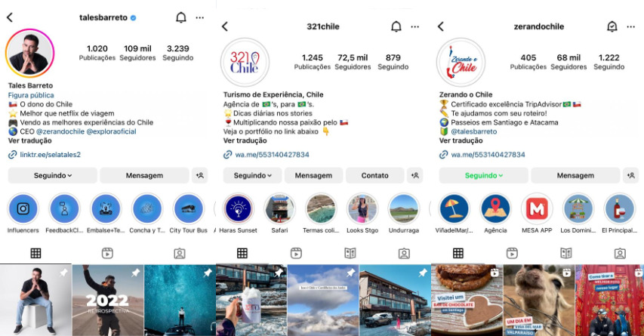644x336 pixels.
Task: Open more options on 321chile profile
Action: click(414, 26)
